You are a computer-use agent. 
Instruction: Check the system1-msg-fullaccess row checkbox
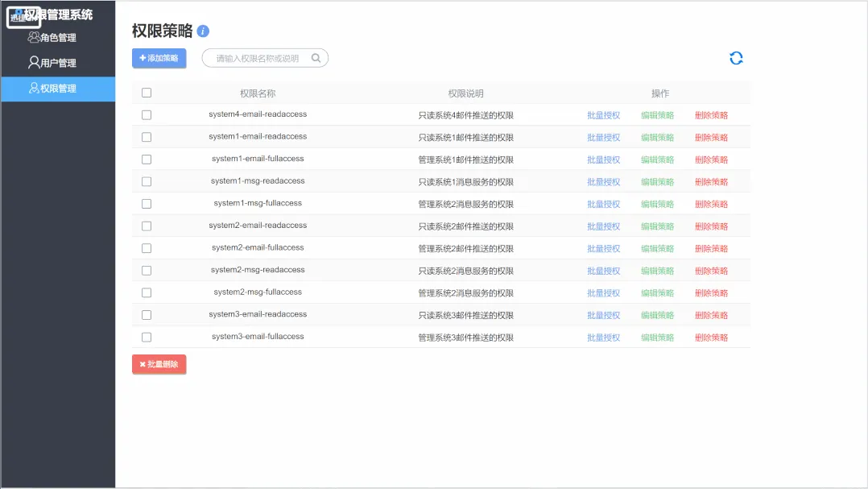click(x=147, y=204)
